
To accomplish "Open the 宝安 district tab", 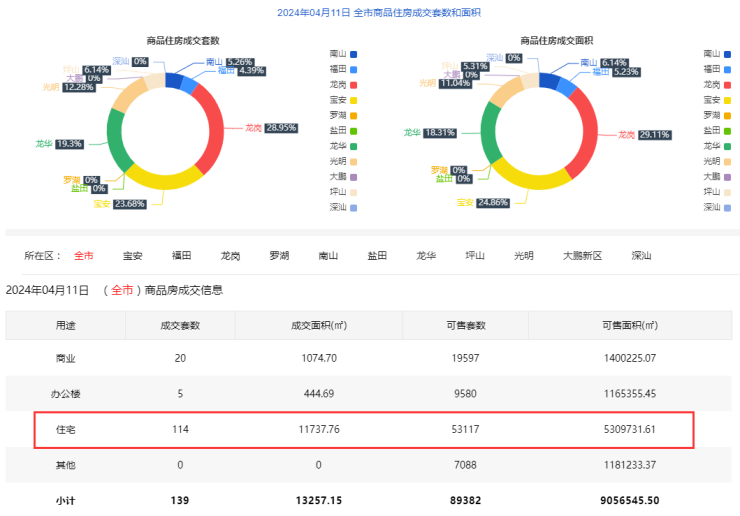I will [x=133, y=256].
